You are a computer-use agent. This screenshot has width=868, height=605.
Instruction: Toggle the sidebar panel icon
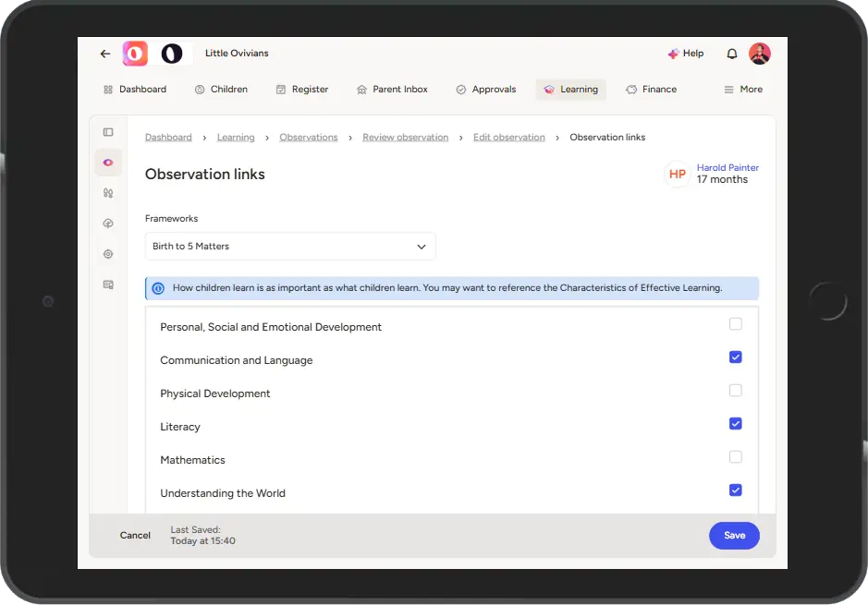(108, 132)
